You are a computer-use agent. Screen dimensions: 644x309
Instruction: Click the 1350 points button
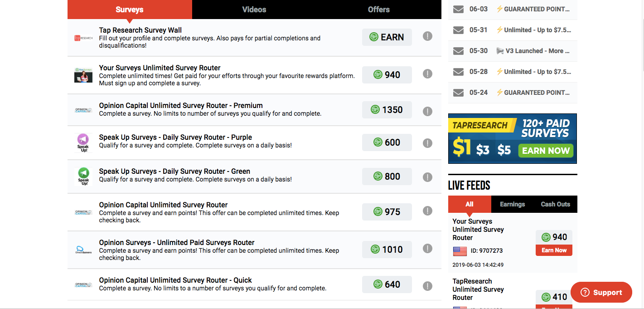[387, 110]
